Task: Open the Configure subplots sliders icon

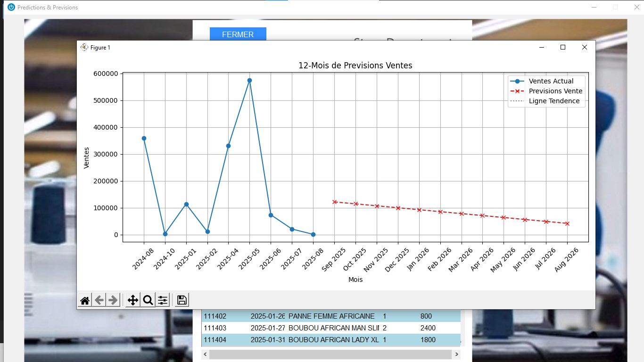Action: tap(163, 300)
